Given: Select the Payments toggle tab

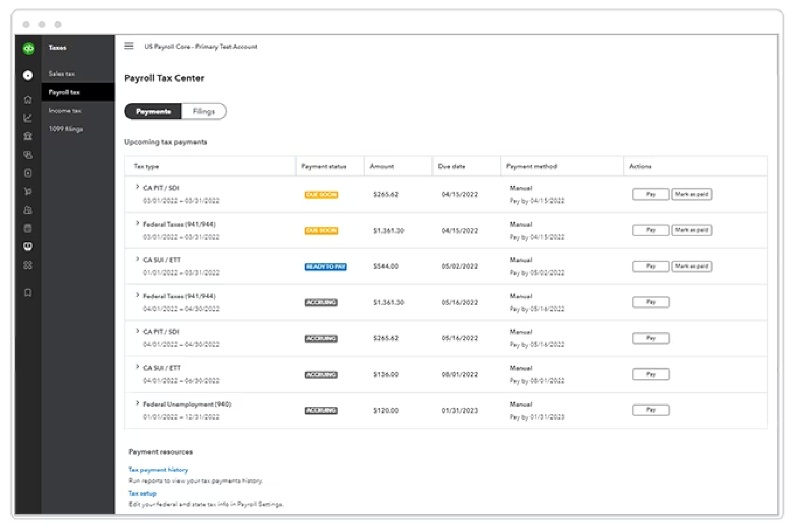Looking at the screenshot, I should pyautogui.click(x=153, y=112).
